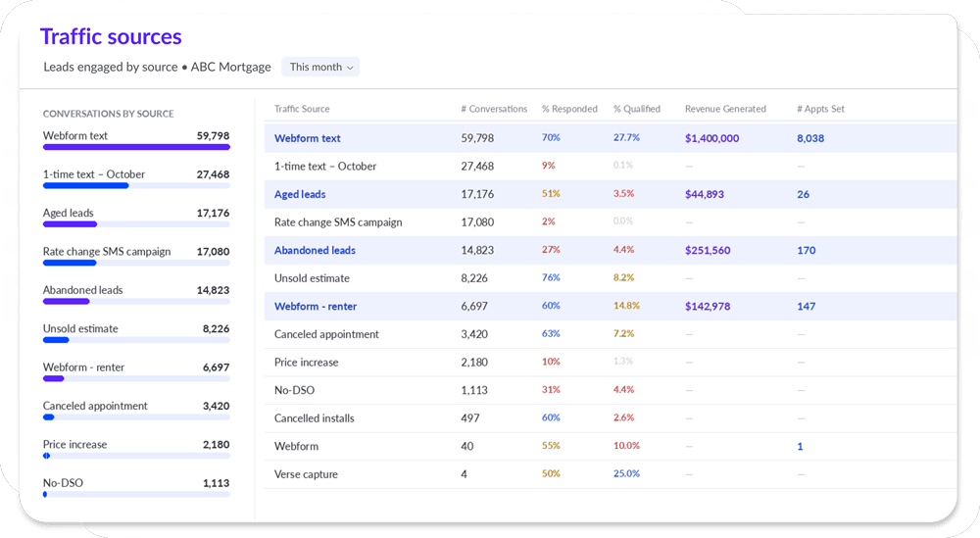Image resolution: width=980 pixels, height=538 pixels.
Task: Select Price increase table row name
Action: [306, 363]
